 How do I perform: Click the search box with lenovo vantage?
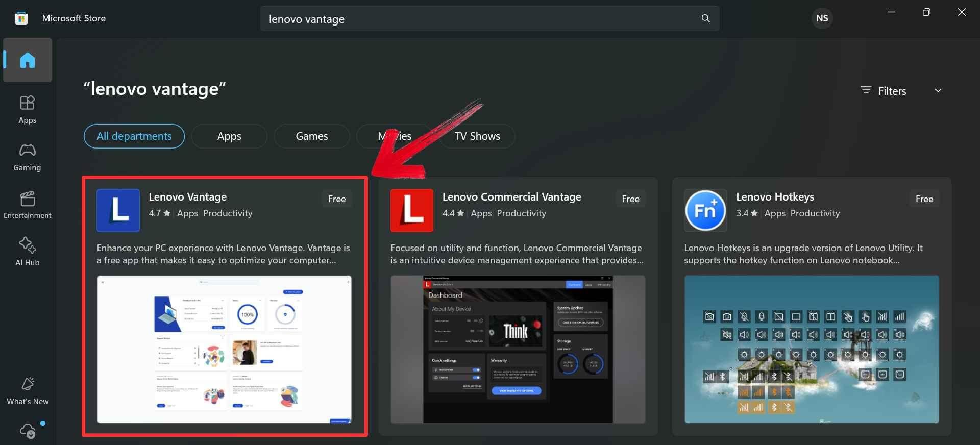489,19
